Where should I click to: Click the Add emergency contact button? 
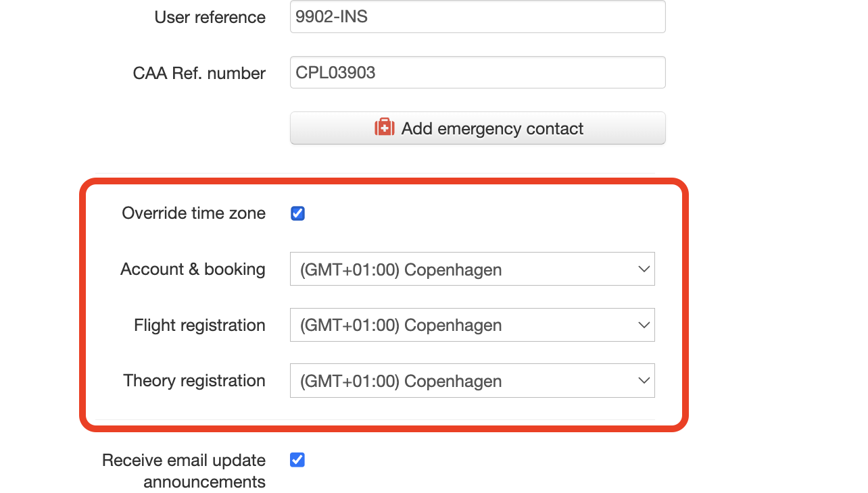click(x=477, y=128)
